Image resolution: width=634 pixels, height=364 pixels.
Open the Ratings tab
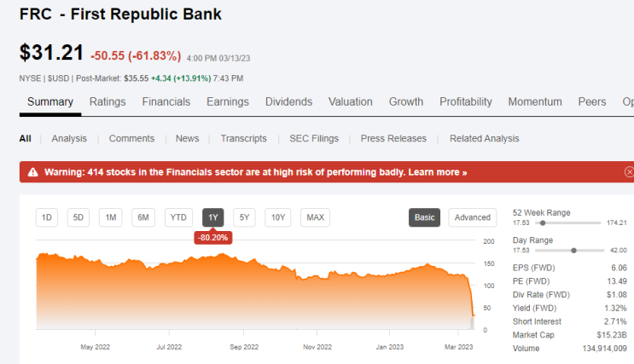point(108,101)
